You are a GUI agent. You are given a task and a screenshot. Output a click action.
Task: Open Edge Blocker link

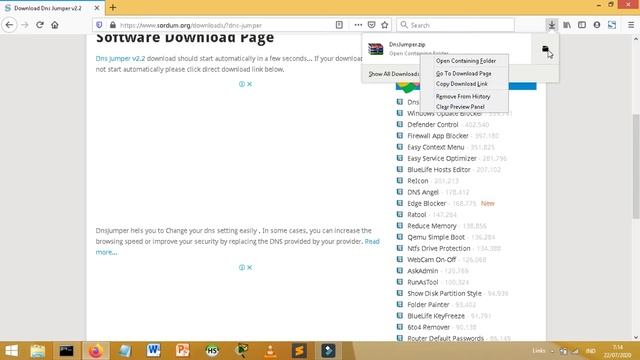pyautogui.click(x=427, y=203)
